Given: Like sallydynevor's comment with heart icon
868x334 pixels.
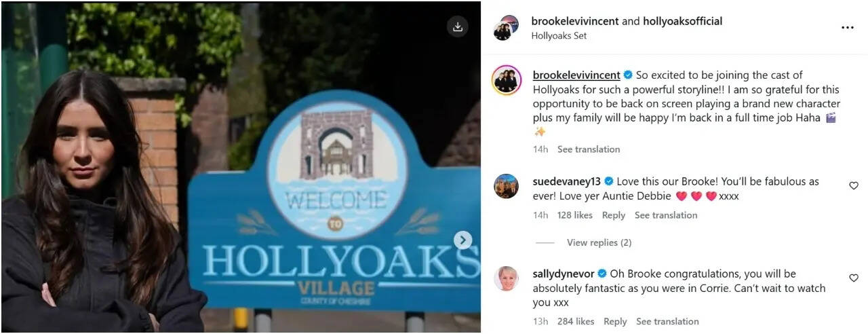Looking at the screenshot, I should click(x=854, y=278).
